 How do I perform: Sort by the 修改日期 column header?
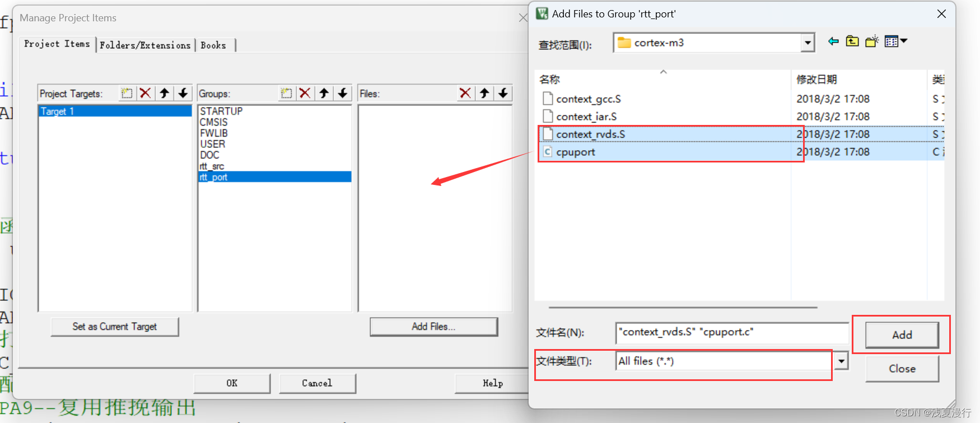coord(816,79)
